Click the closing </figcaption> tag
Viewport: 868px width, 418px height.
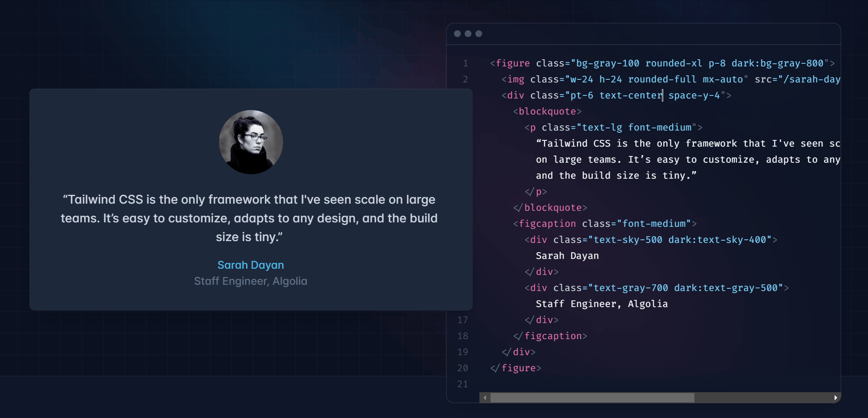click(x=550, y=336)
